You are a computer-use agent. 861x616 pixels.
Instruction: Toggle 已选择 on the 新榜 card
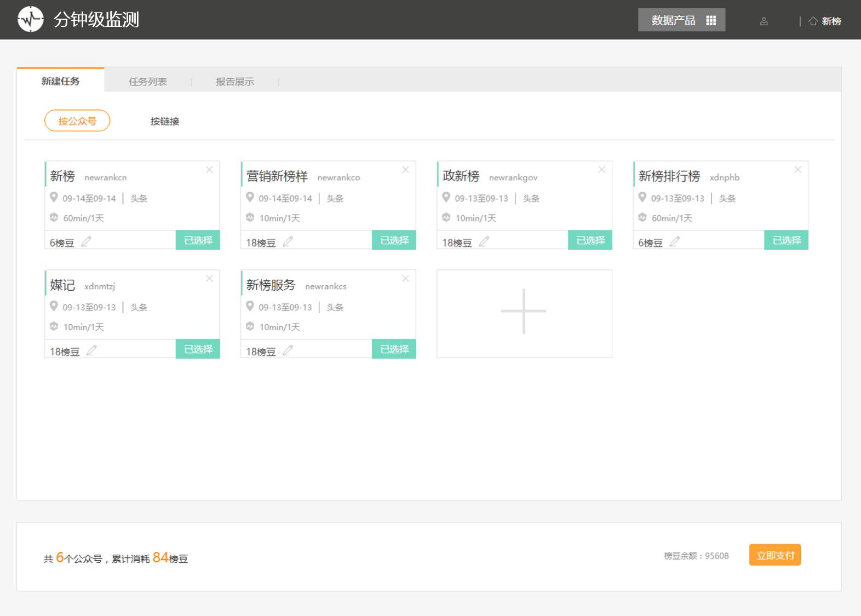point(198,240)
